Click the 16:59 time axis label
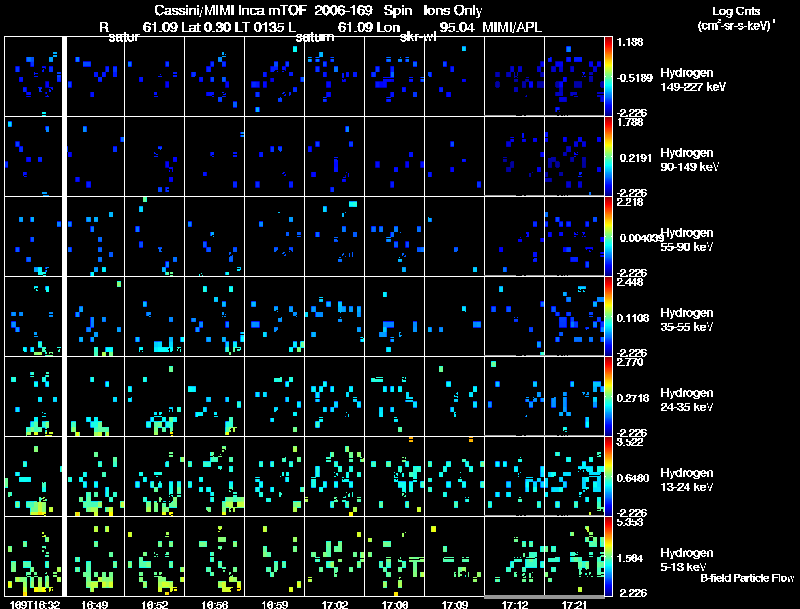Viewport: 800px width, 609px height. click(x=274, y=605)
